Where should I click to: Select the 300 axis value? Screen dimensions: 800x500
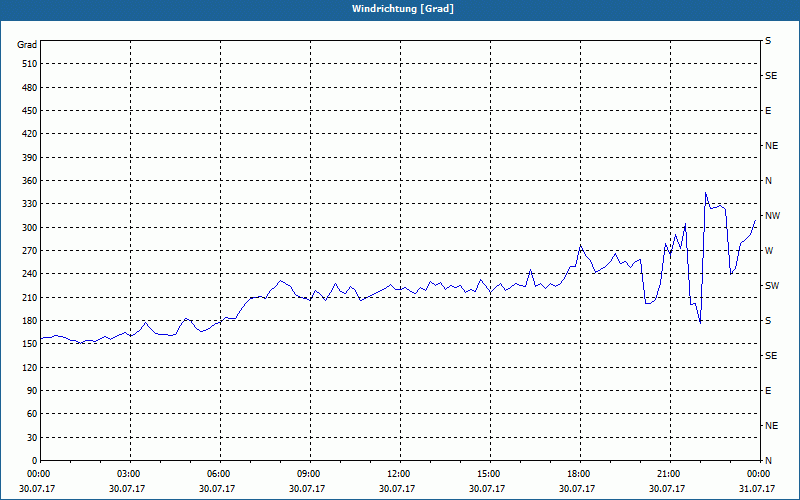(30, 228)
